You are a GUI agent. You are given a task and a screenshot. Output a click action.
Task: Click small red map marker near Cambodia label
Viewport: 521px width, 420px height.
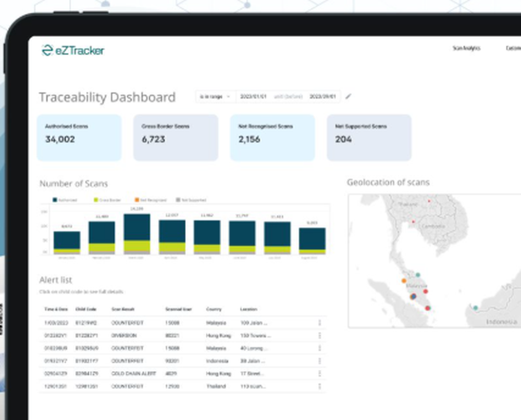click(413, 222)
